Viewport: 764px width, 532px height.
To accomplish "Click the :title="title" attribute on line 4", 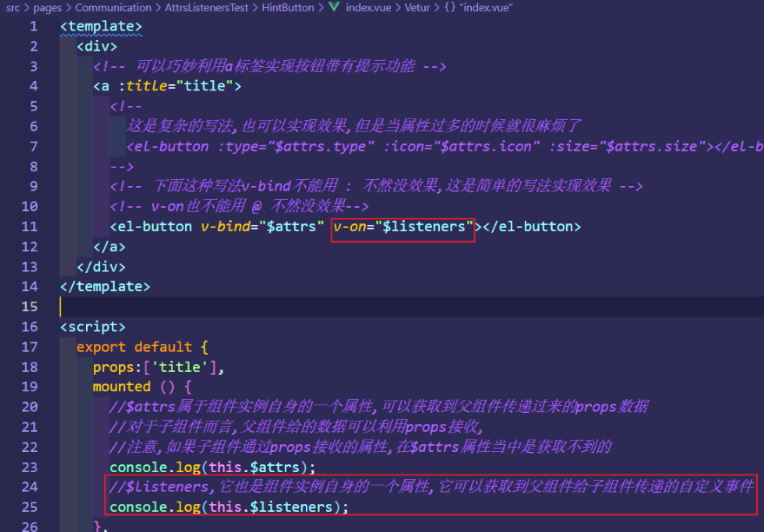I will coord(176,86).
